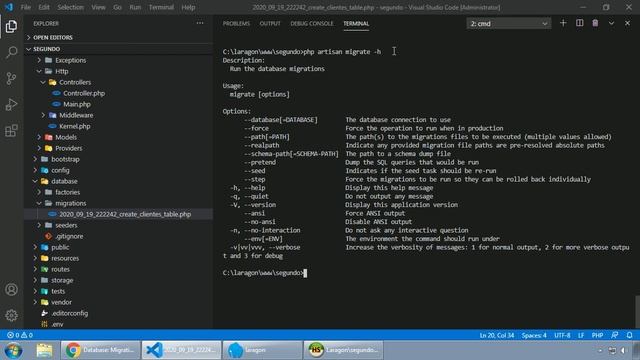Change end of line sequence LF
The image size is (640, 360).
581,335
